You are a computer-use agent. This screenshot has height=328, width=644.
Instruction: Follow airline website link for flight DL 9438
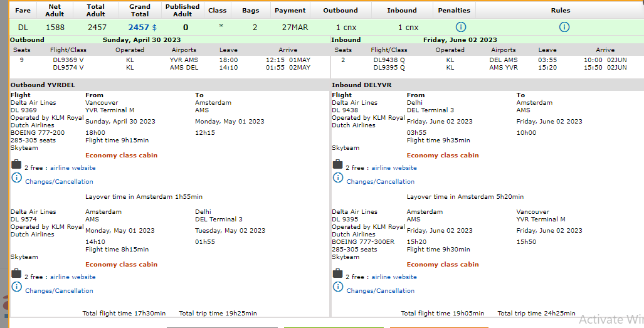click(x=394, y=168)
